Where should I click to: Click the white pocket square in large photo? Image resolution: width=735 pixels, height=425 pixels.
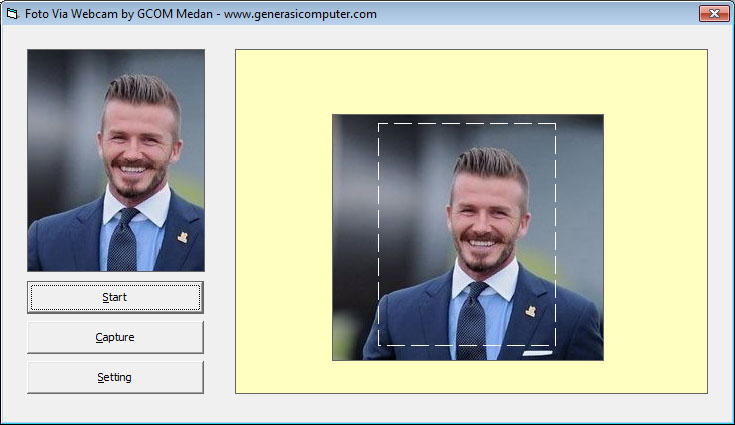pos(537,352)
